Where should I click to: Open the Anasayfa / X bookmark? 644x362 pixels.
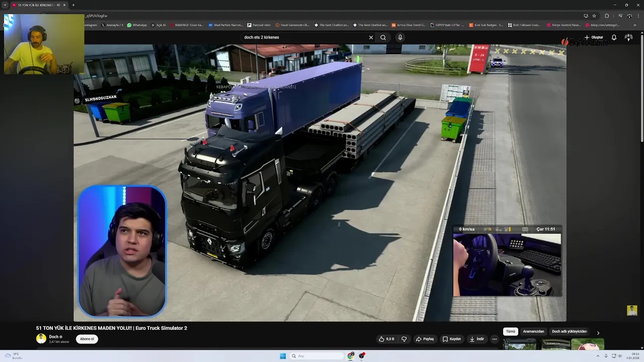point(112,25)
